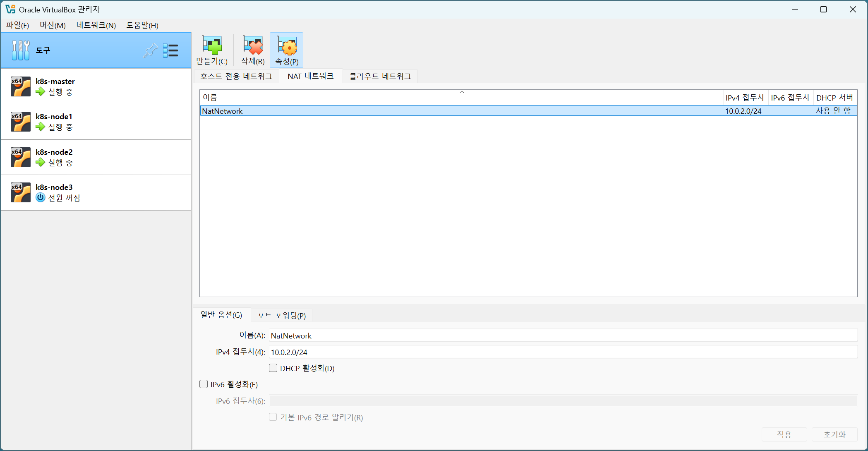868x451 pixels.
Task: Select the 도구 tools entry label
Action: click(x=43, y=50)
